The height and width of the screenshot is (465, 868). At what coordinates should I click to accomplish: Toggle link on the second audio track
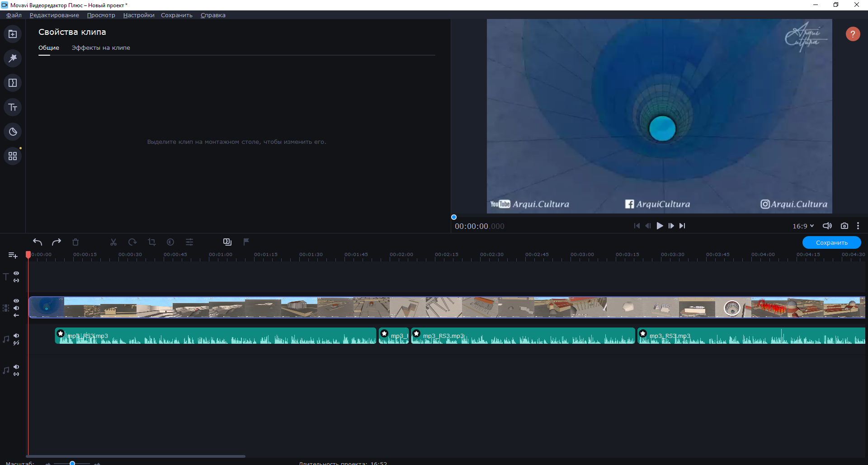tap(16, 374)
